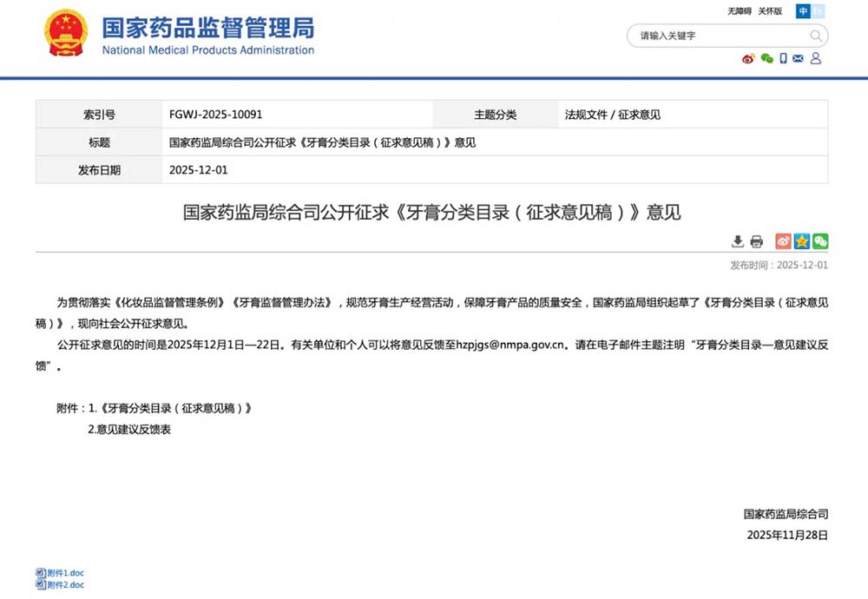Screen dimensions: 868x599
Task: Open the user account icon
Action: [x=816, y=59]
